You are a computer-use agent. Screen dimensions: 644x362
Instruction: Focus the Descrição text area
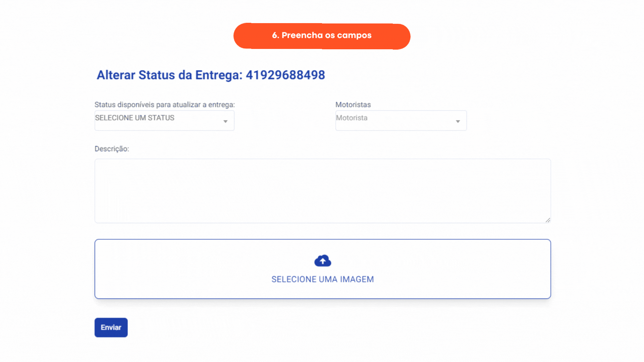click(x=323, y=191)
